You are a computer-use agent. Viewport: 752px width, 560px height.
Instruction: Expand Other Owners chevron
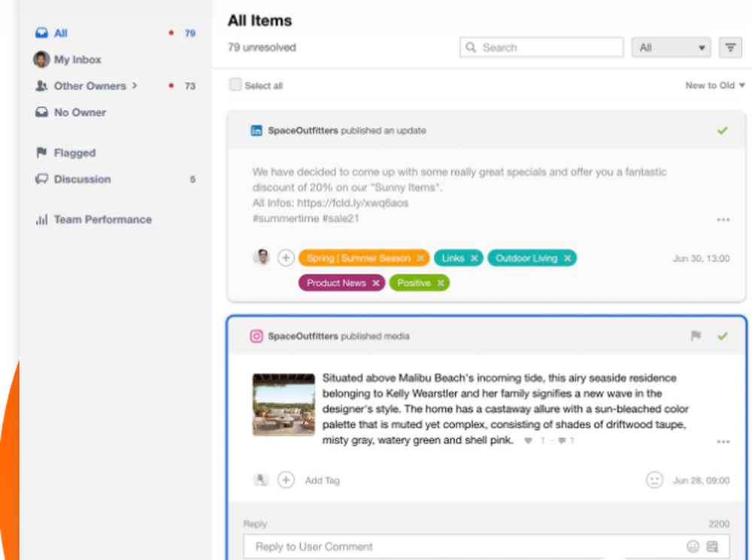pos(135,86)
